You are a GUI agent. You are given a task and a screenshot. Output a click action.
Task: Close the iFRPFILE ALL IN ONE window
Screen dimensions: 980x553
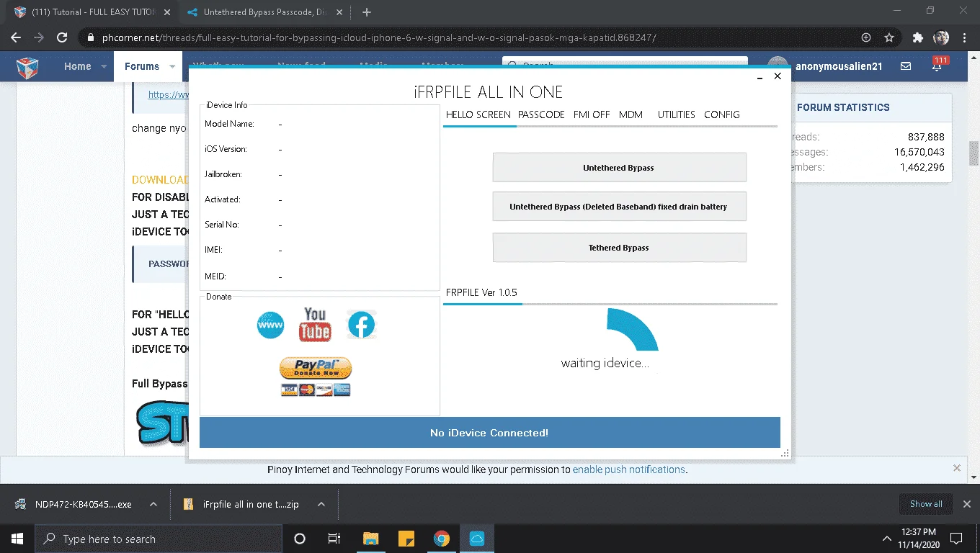pyautogui.click(x=778, y=76)
